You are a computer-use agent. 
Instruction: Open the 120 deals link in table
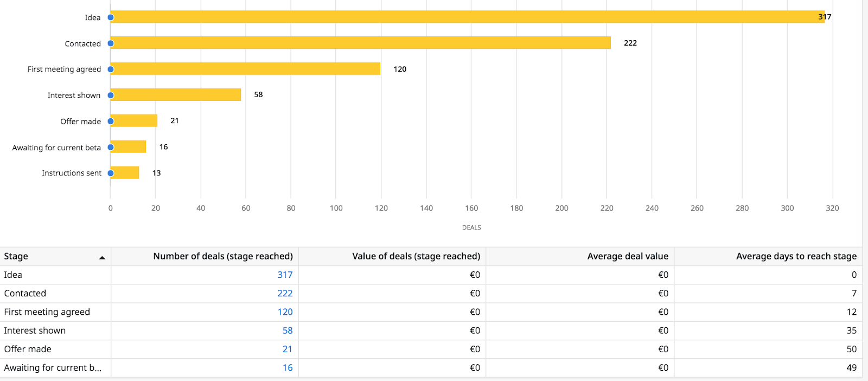[285, 312]
